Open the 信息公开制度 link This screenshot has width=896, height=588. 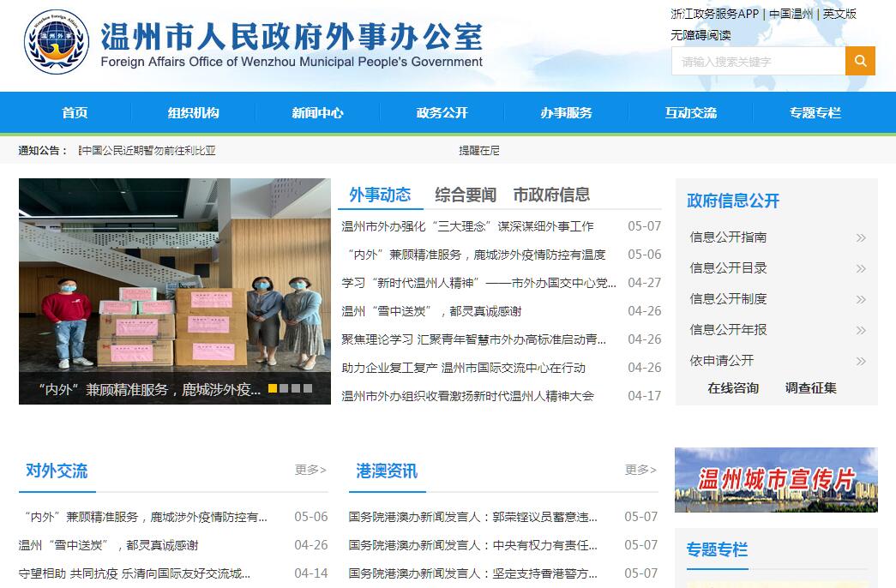pos(728,299)
